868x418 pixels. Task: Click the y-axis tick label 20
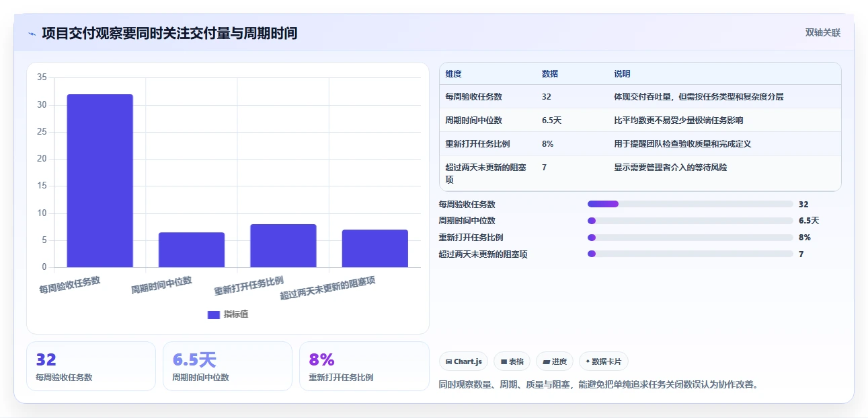pyautogui.click(x=42, y=159)
